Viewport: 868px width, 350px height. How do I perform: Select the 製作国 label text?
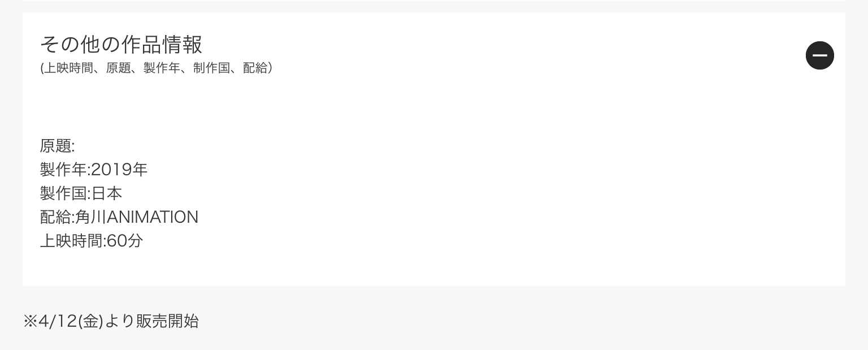click(63, 193)
